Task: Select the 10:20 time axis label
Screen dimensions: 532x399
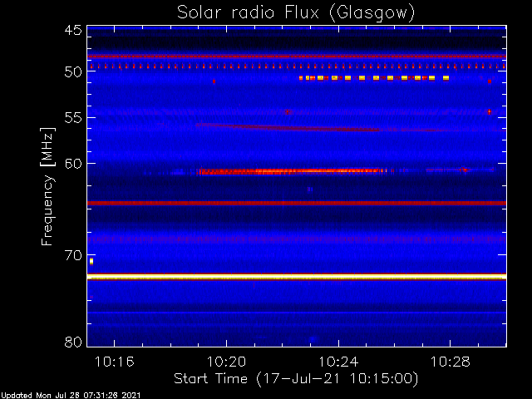Action: pos(226,362)
